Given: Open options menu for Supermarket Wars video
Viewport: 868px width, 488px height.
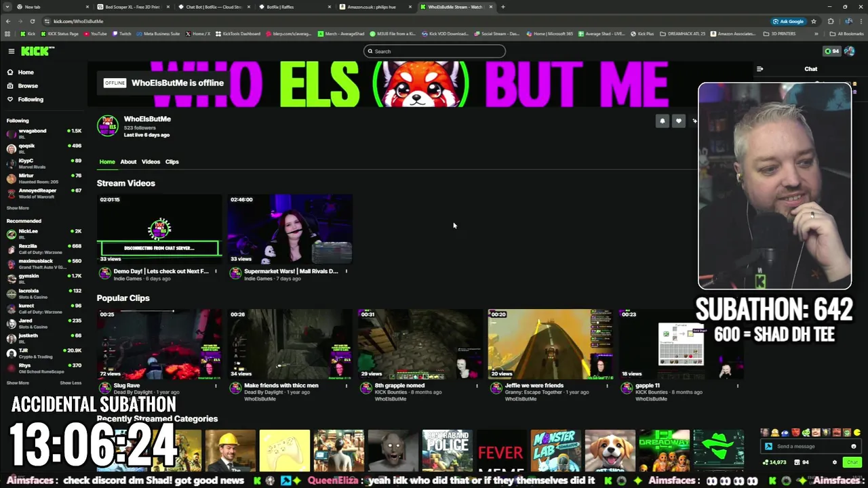Looking at the screenshot, I should pos(346,271).
